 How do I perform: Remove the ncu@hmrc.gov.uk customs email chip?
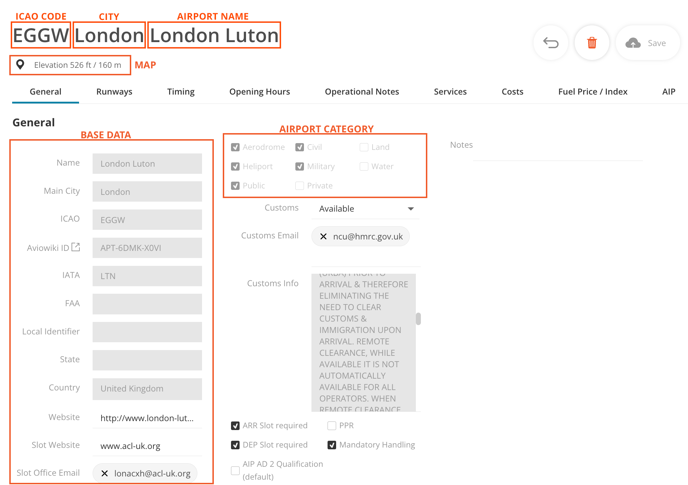tap(323, 236)
